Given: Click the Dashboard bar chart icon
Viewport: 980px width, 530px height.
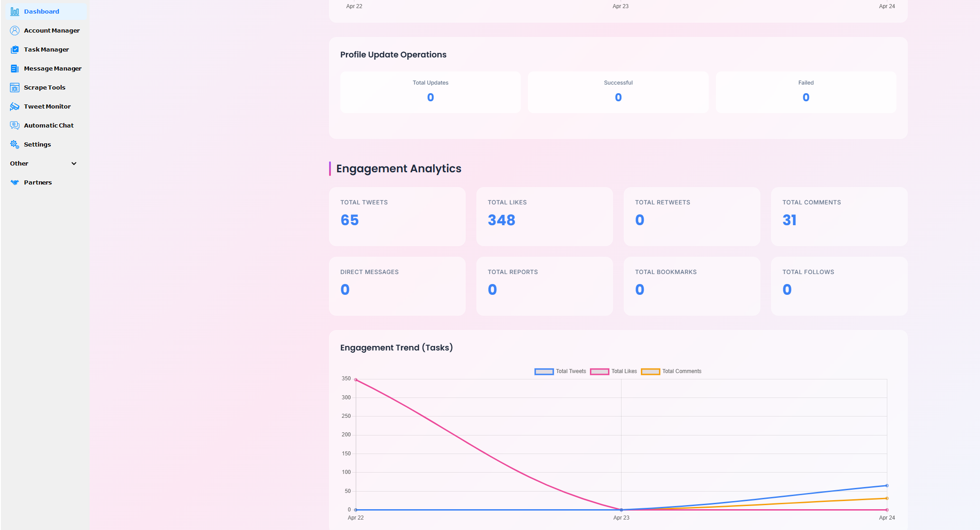Looking at the screenshot, I should (14, 11).
